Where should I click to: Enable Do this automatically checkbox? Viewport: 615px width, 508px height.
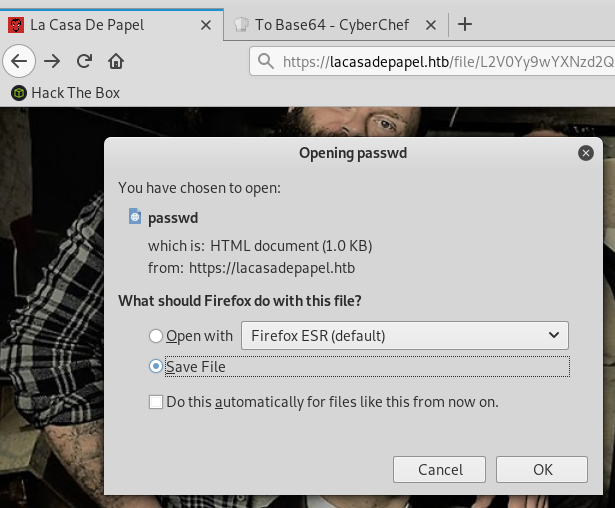pyautogui.click(x=155, y=402)
